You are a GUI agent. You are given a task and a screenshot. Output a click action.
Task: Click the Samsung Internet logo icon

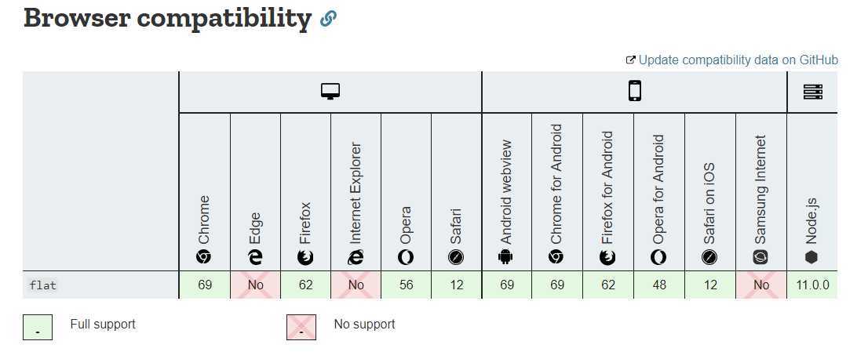[760, 257]
